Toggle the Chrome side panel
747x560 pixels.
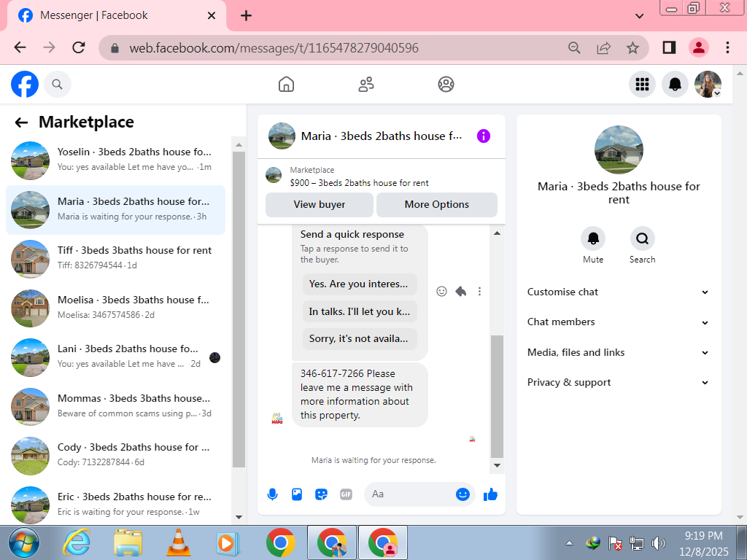[669, 47]
